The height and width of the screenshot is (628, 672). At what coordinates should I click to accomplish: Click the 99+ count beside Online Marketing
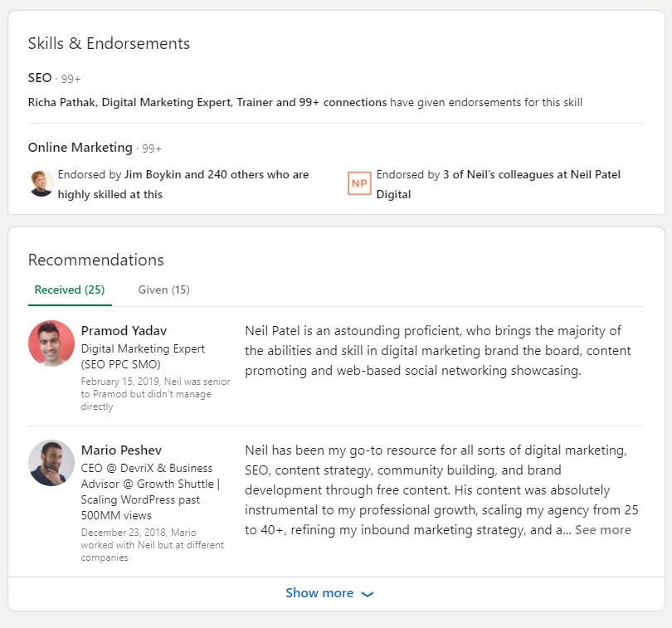152,148
